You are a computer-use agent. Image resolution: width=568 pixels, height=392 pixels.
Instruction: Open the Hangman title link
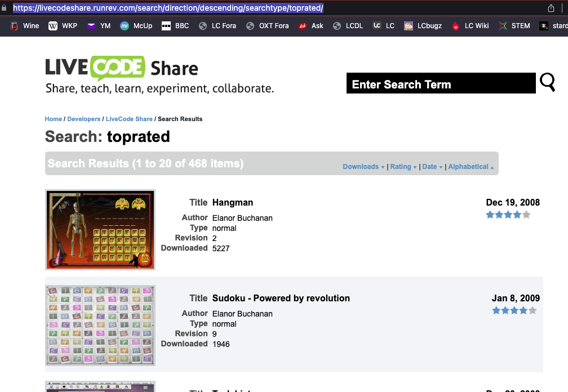[232, 203]
